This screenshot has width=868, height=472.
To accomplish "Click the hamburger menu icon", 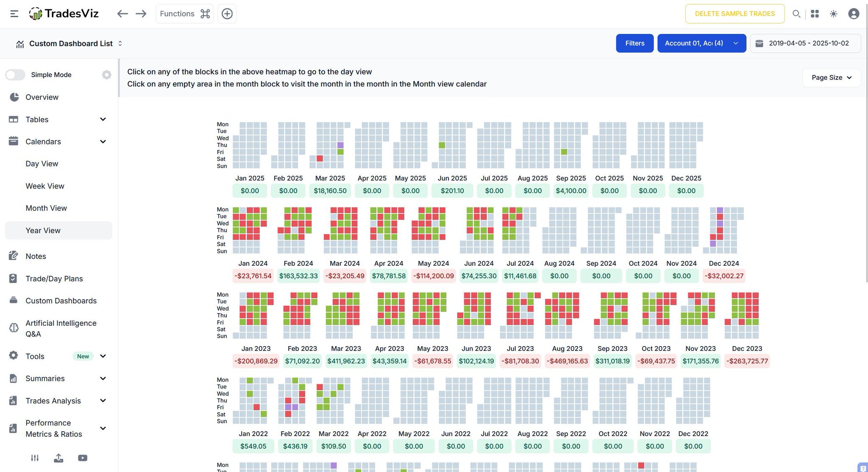I will 14,14.
